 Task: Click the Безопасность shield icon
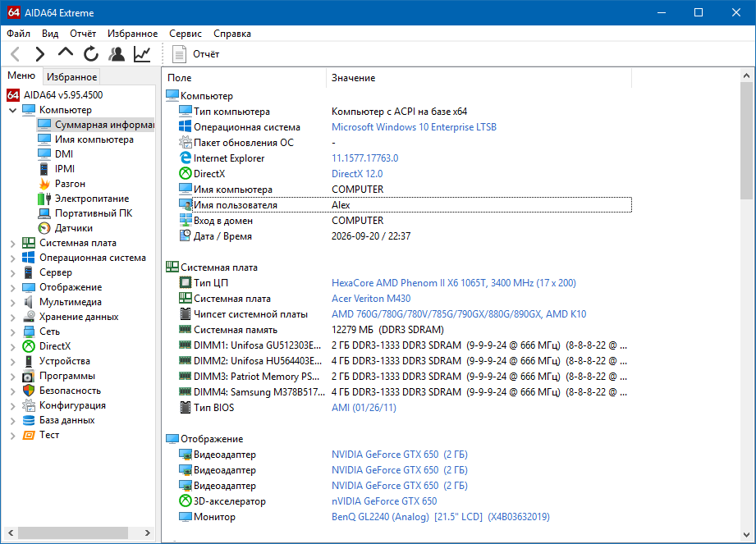(x=29, y=391)
